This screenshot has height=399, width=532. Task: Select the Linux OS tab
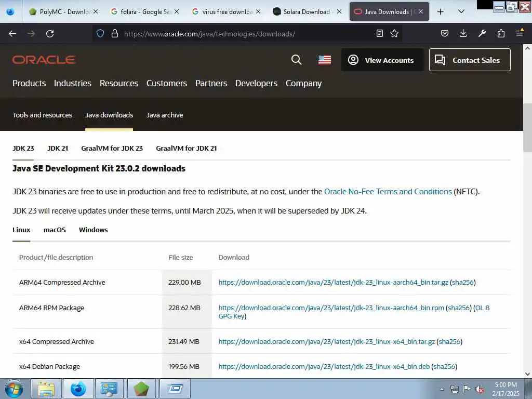(21, 230)
